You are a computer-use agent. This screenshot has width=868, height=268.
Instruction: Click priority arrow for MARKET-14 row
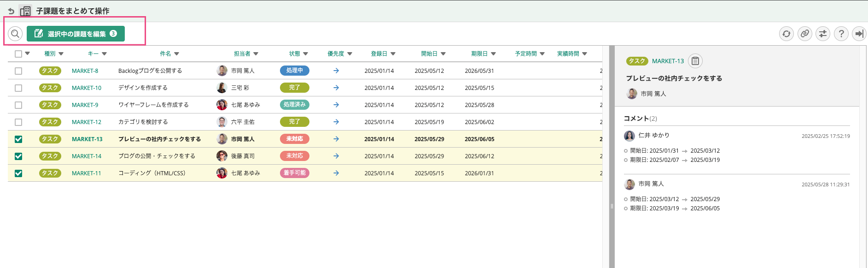click(x=336, y=156)
